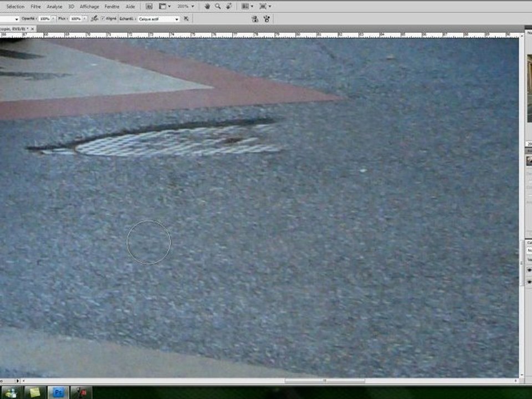532x399 pixels.
Task: Click the ignore adjustment layers icon
Action: [186, 18]
